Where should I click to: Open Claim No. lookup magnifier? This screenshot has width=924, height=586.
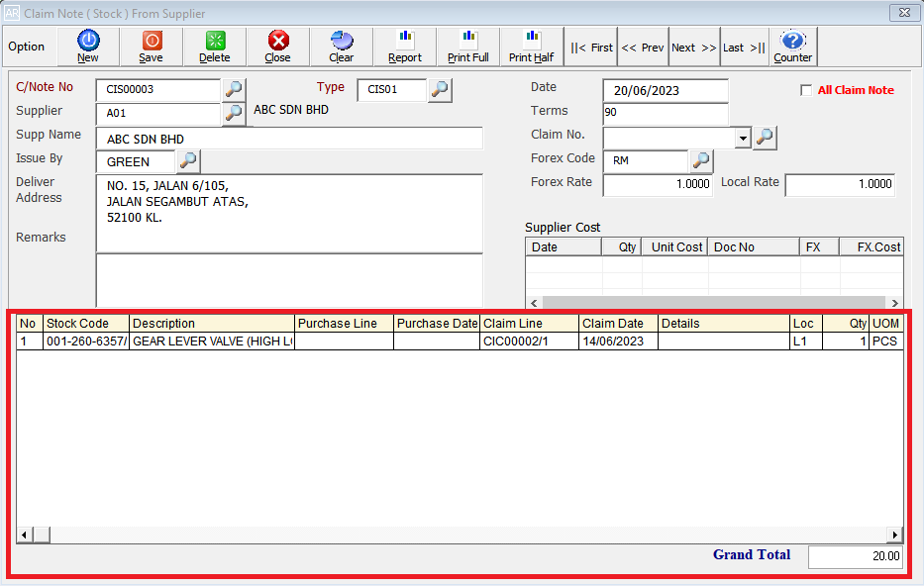[x=765, y=138]
